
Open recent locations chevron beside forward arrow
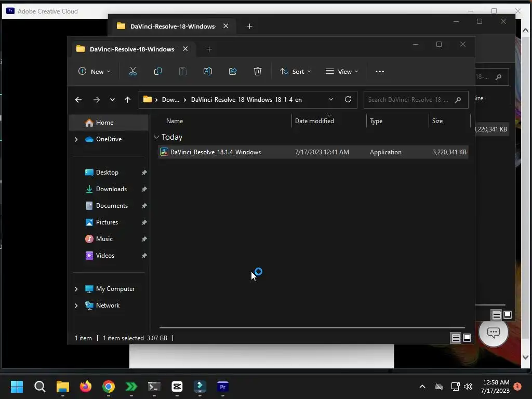(x=112, y=100)
